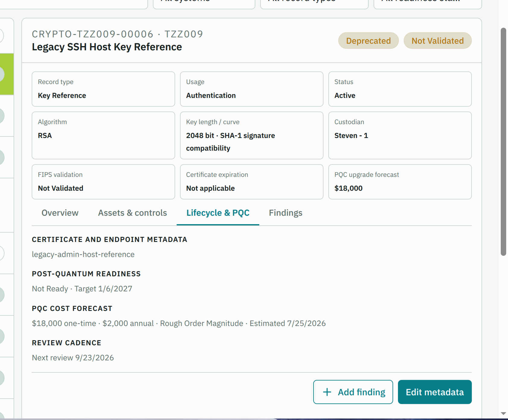Click the Record type Key Reference card
508x420 pixels.
[103, 89]
